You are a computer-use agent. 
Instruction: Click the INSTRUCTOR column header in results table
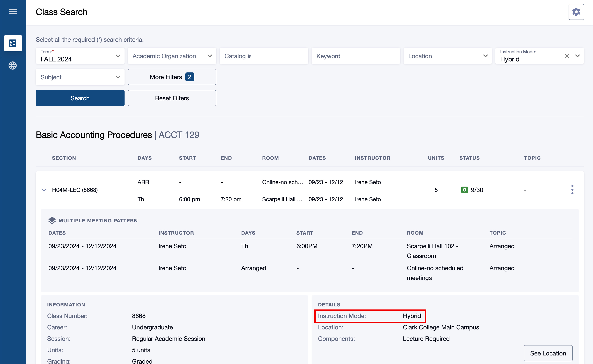[372, 158]
